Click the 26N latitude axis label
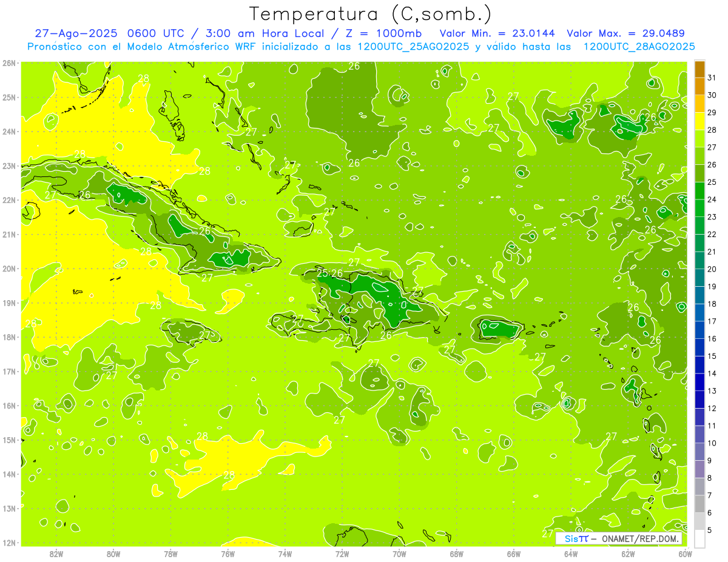 (9, 63)
